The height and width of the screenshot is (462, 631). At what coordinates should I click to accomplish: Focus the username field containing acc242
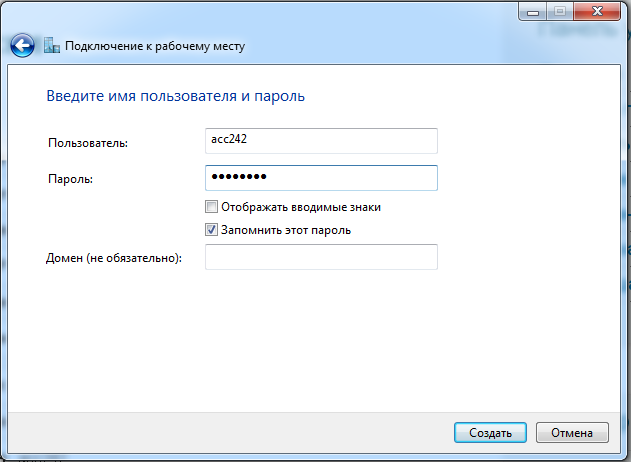pos(321,141)
